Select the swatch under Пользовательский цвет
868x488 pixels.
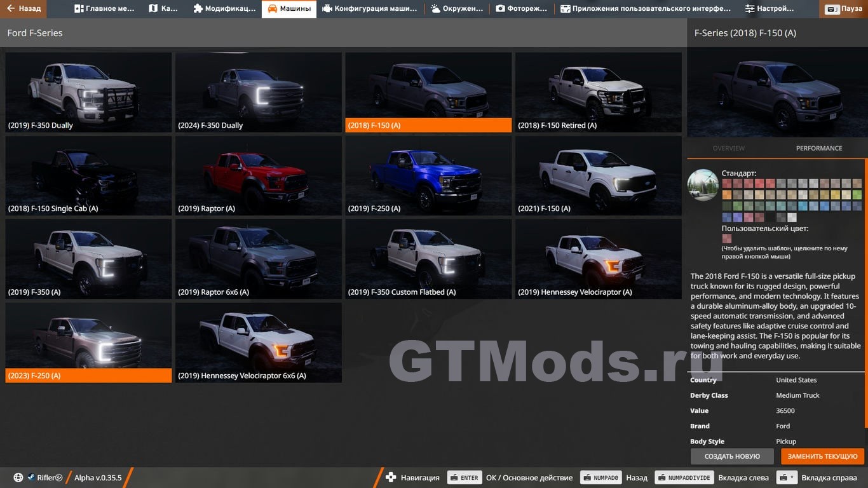(x=727, y=239)
